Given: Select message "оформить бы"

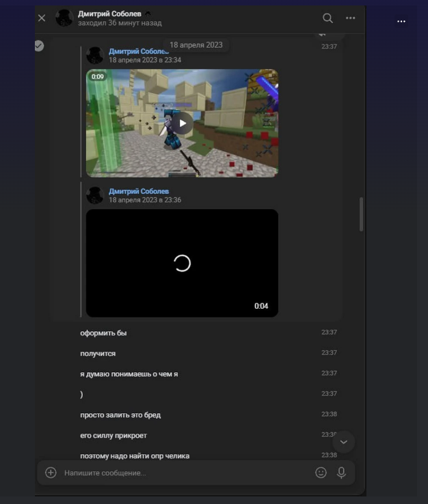Looking at the screenshot, I should click(103, 333).
